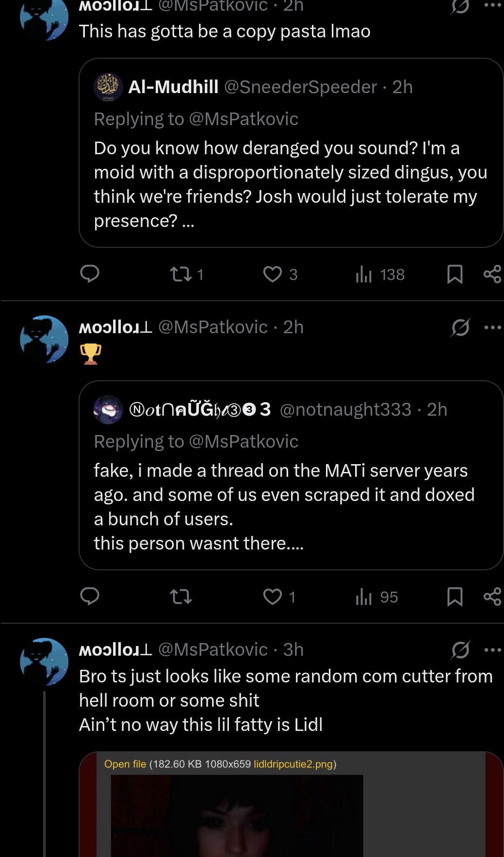Reply to the trophy emoji post
The image size is (504, 857).
[90, 597]
